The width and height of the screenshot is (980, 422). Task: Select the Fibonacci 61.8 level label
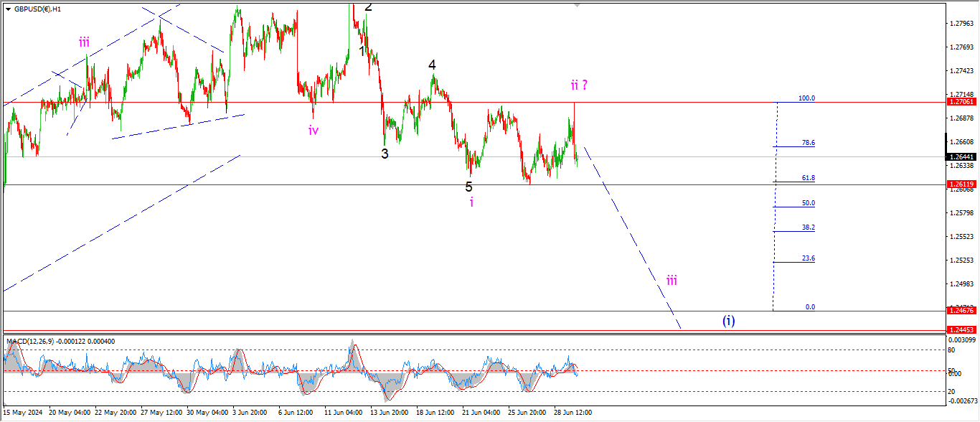(x=808, y=178)
